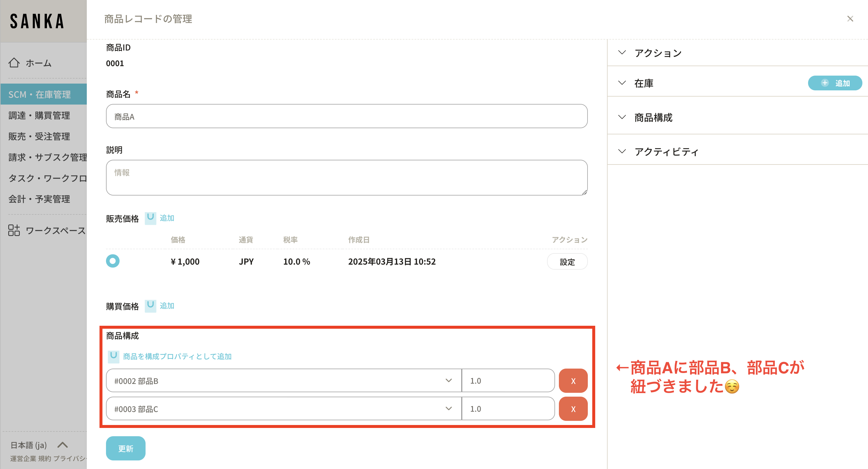Select the ¥1,000 price radio button
868x469 pixels.
coord(112,261)
